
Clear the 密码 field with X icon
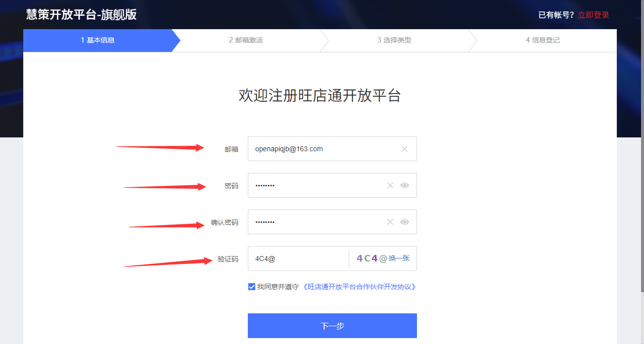click(x=390, y=185)
